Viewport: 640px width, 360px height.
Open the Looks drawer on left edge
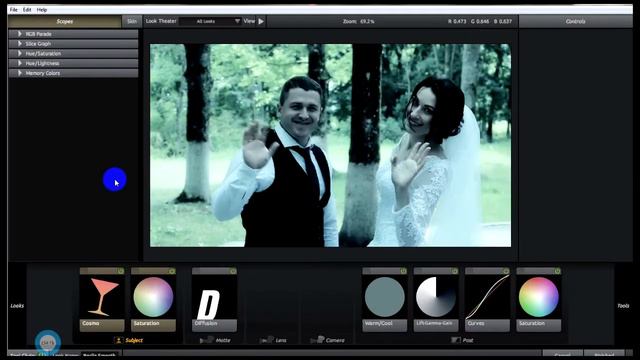pos(17,305)
